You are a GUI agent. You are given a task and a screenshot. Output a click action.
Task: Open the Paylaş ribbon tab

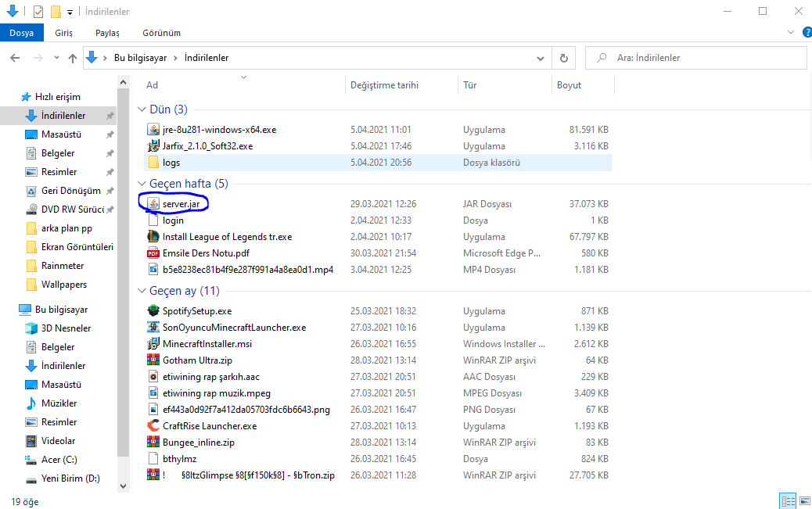coord(107,33)
